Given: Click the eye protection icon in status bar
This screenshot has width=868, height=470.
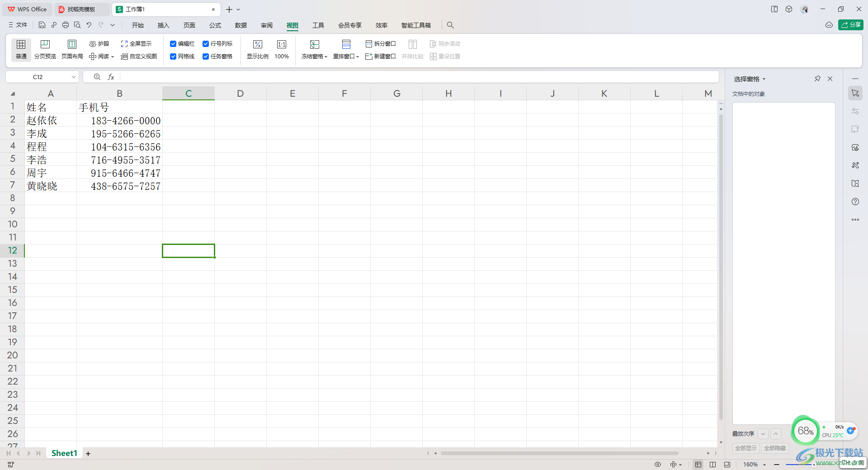Looking at the screenshot, I should click(x=658, y=465).
